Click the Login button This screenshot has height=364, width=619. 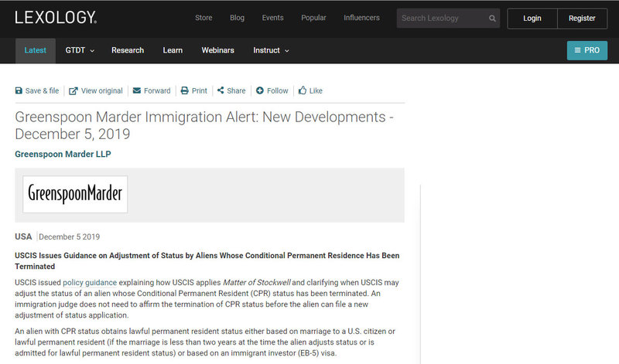pos(532,19)
